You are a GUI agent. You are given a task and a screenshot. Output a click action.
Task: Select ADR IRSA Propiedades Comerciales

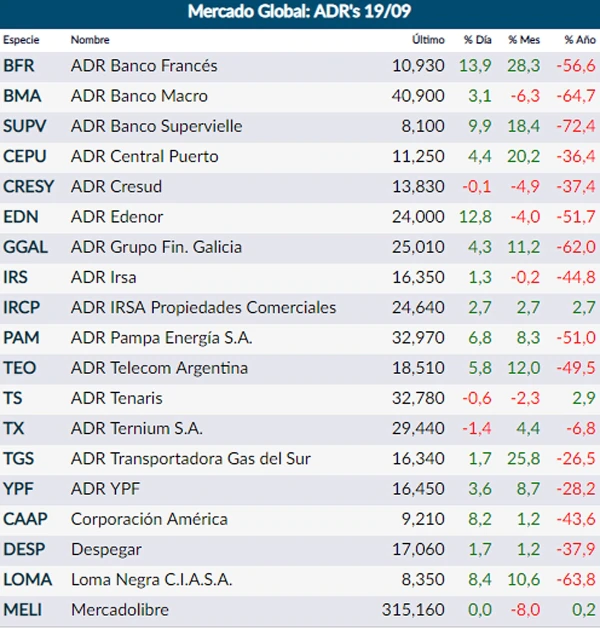point(203,307)
